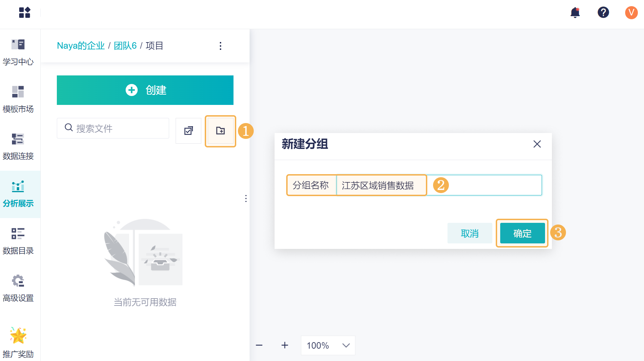Image resolution: width=644 pixels, height=361 pixels.
Task: Zoom in with the plus icon
Action: coord(285,345)
